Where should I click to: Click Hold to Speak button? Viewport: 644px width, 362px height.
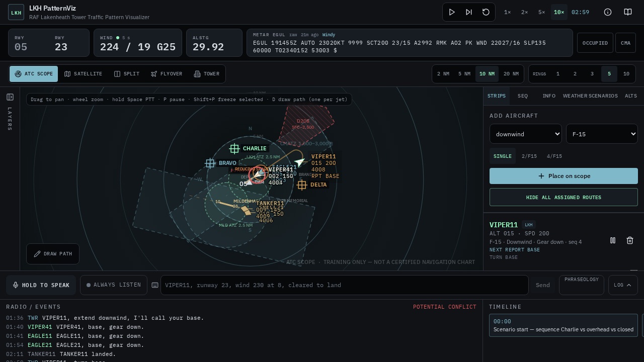point(41,285)
